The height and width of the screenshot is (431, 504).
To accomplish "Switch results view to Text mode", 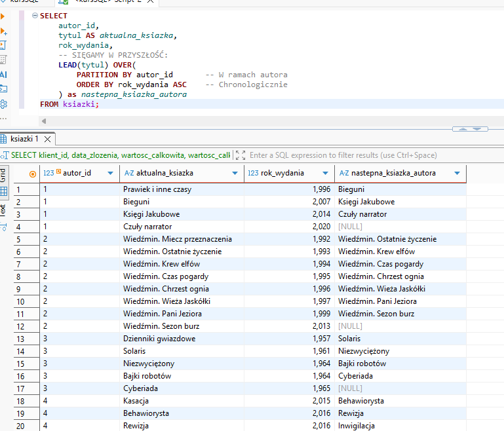I will pyautogui.click(x=3, y=210).
